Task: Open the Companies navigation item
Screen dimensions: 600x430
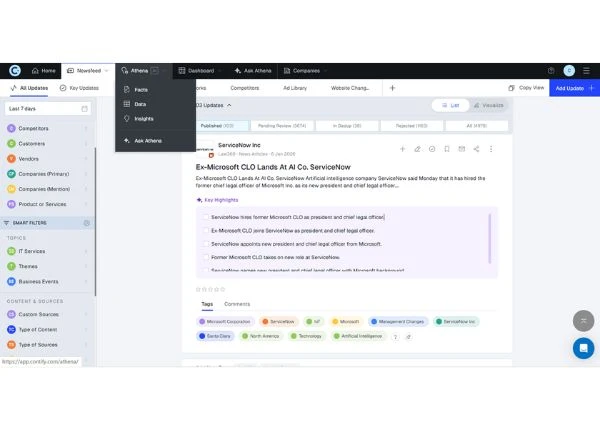Action: click(x=302, y=71)
